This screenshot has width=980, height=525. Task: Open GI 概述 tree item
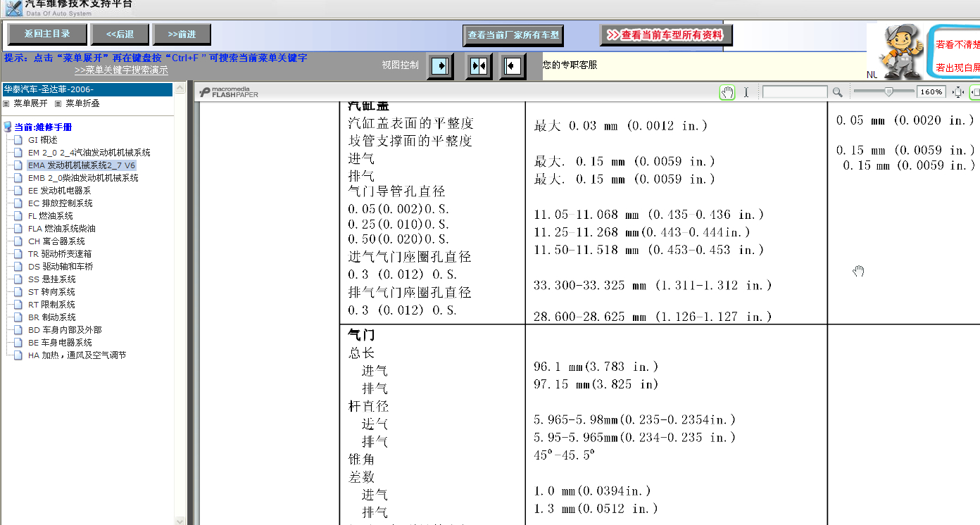(x=43, y=140)
